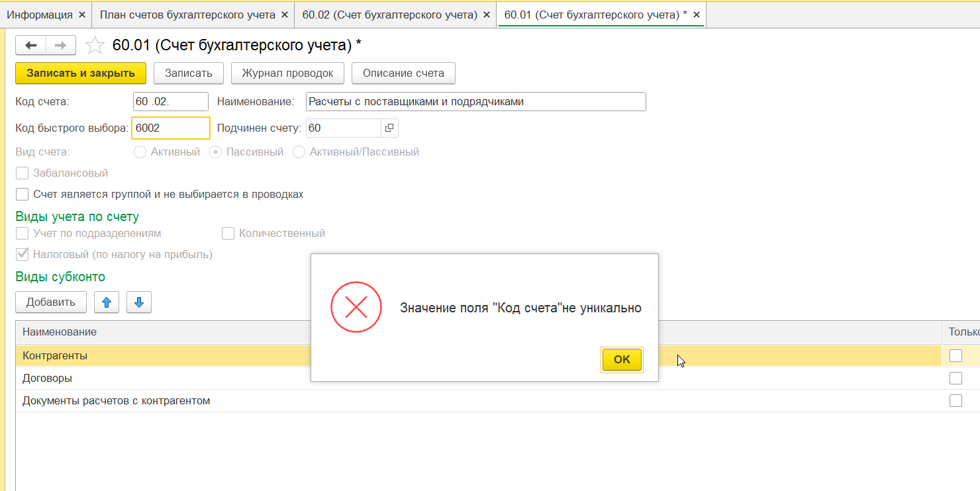Click the Подчинен счету field
The image size is (980, 491).
(x=343, y=128)
